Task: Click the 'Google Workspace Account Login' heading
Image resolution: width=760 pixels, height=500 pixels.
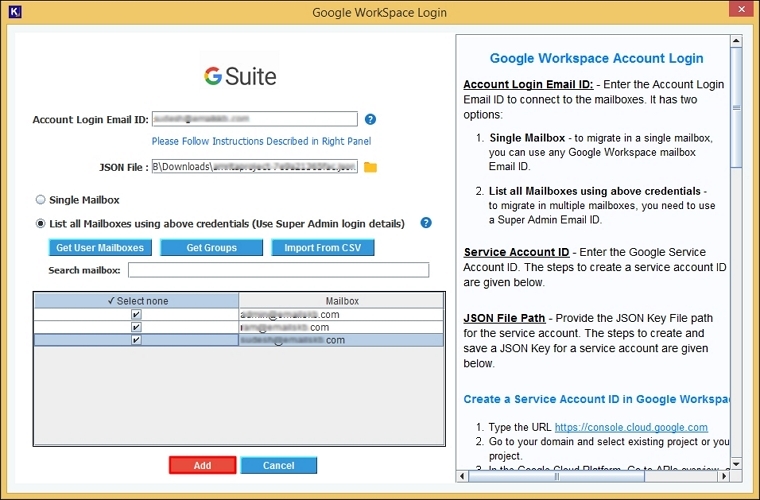Action: coord(596,58)
